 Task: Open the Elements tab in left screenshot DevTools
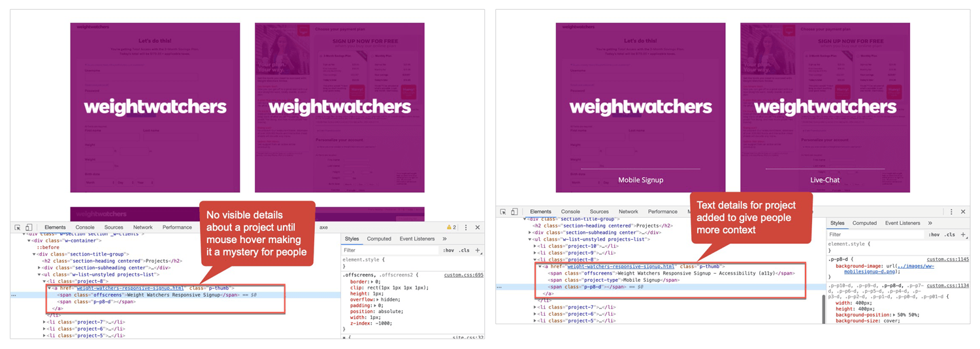click(55, 227)
